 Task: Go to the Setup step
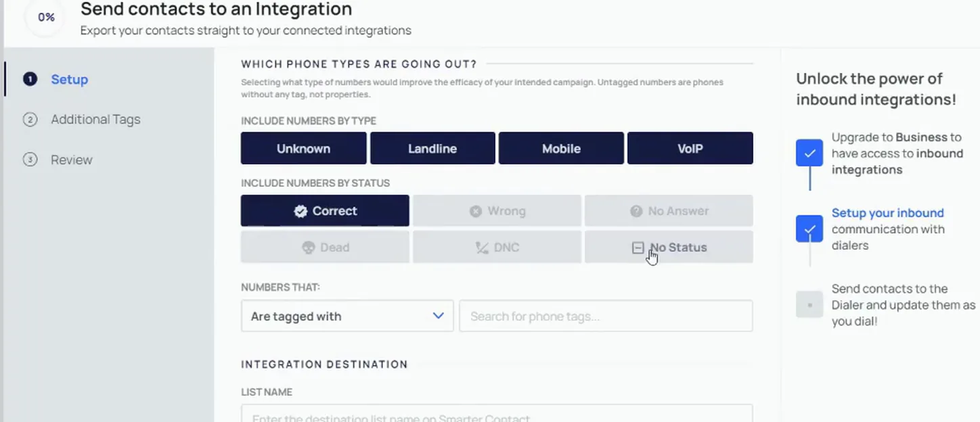[69, 79]
